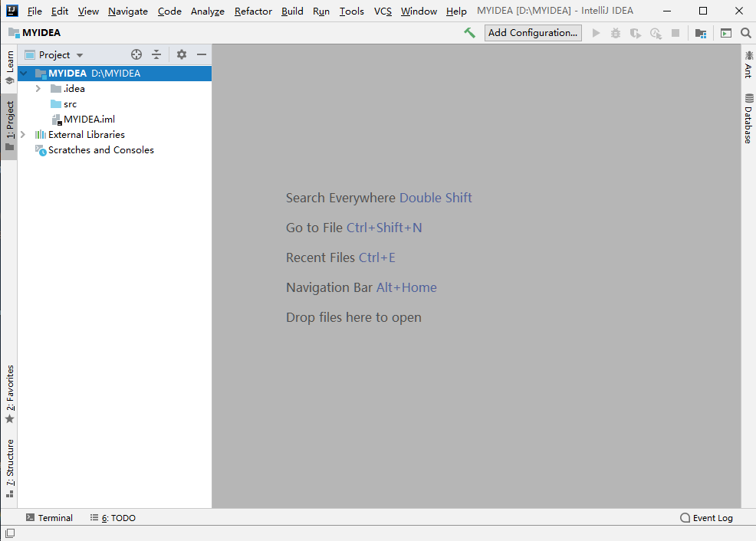Click the Stop square icon
The width and height of the screenshot is (756, 541).
[x=675, y=33]
